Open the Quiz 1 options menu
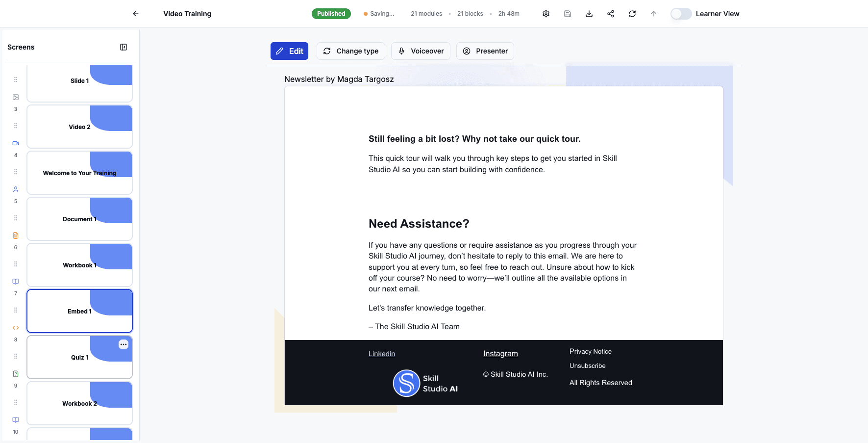 tap(124, 344)
